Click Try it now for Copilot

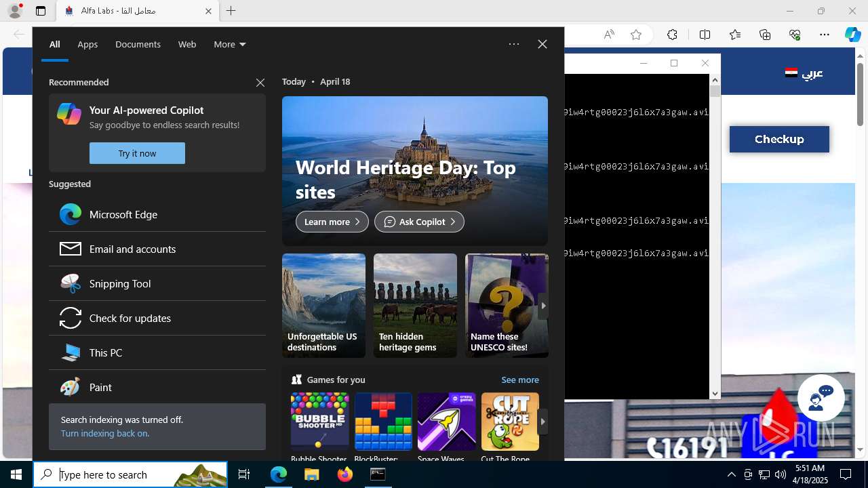[x=137, y=153]
